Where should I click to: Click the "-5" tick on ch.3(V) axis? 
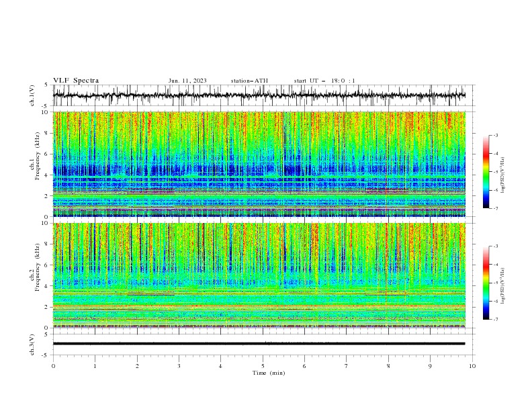point(46,355)
